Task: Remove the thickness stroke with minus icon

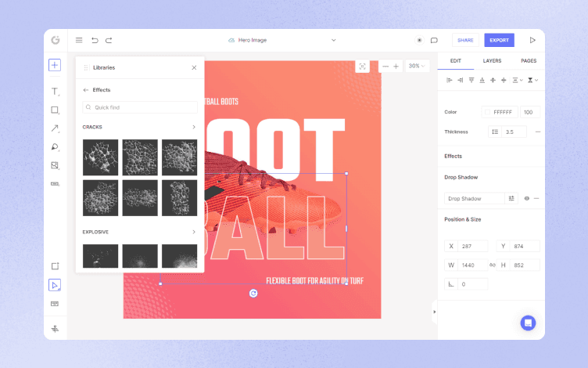Action: [x=538, y=132]
